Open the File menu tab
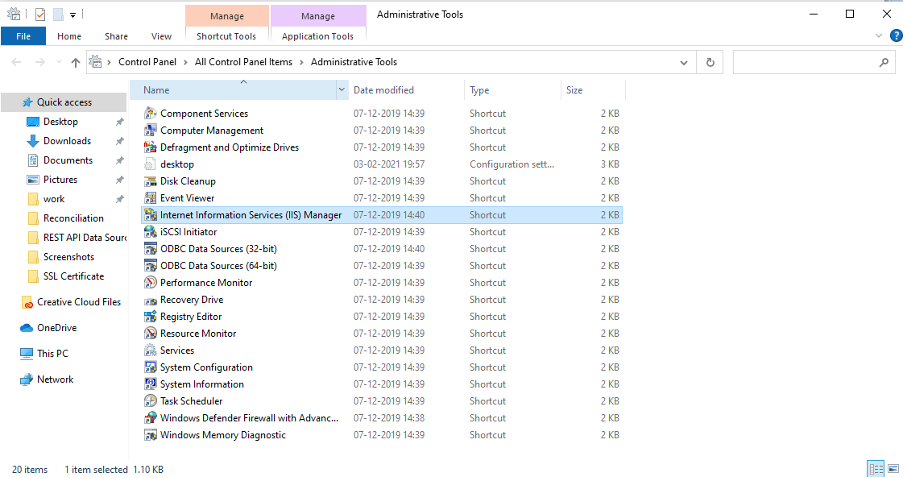This screenshot has height=478, width=904. (x=23, y=36)
